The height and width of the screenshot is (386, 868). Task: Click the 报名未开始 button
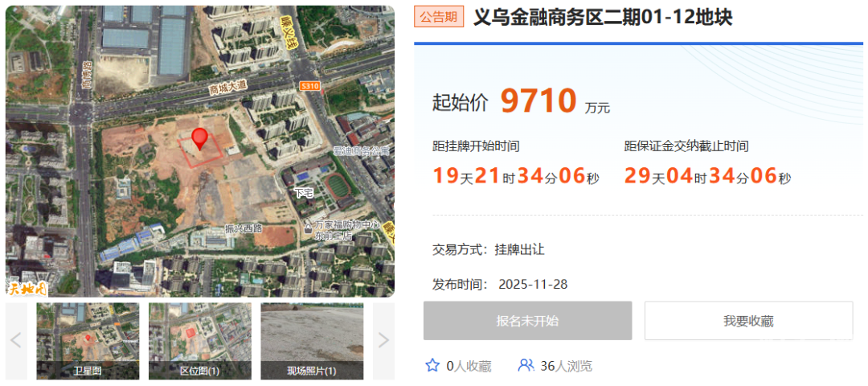[527, 321]
